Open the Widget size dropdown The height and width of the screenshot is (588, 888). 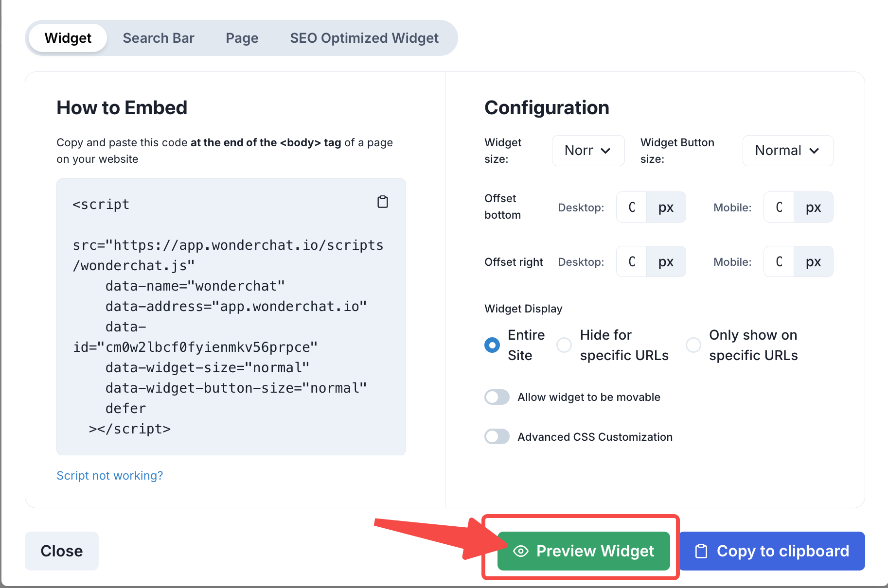pos(588,151)
